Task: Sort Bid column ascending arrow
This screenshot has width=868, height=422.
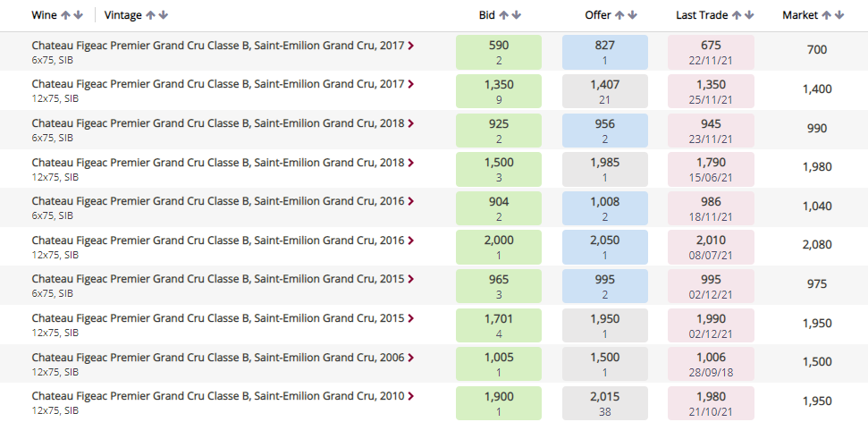Action: [504, 15]
